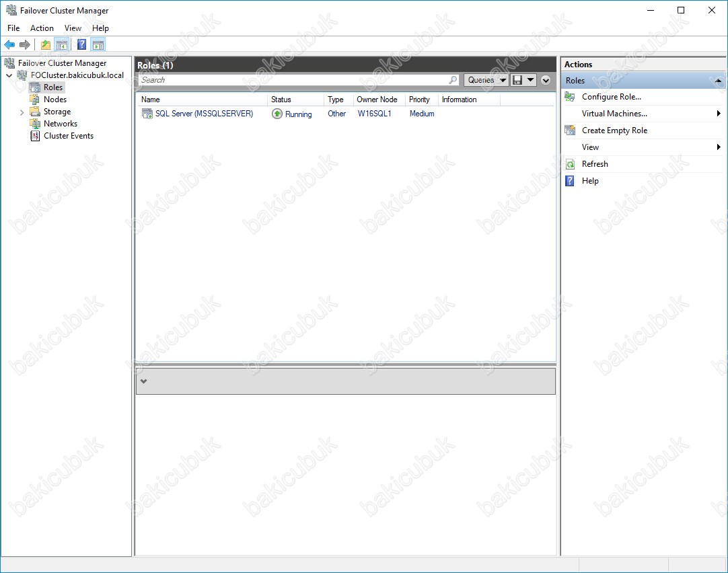Click the Up one level folder icon
Image resolution: width=728 pixels, height=573 pixels.
point(46,44)
